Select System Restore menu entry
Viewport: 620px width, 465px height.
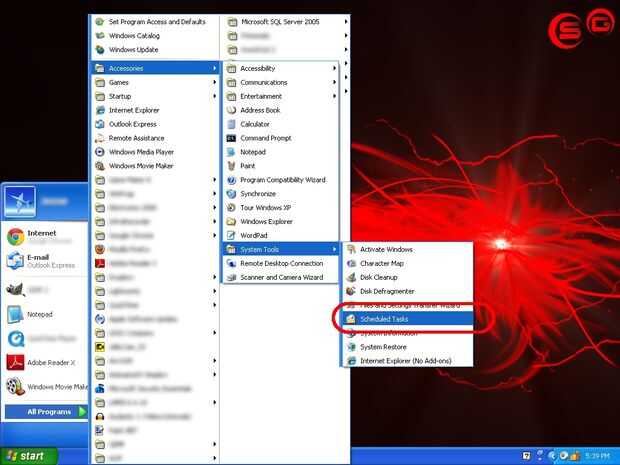click(407, 347)
